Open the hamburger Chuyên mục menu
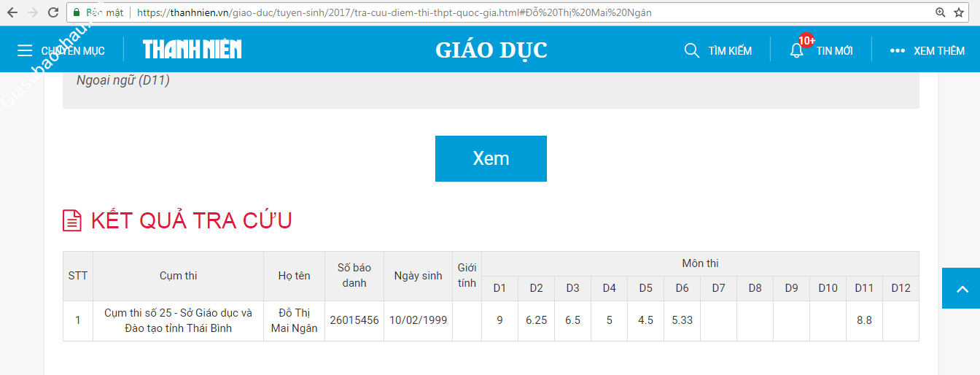The width and height of the screenshot is (980, 375). [25, 50]
